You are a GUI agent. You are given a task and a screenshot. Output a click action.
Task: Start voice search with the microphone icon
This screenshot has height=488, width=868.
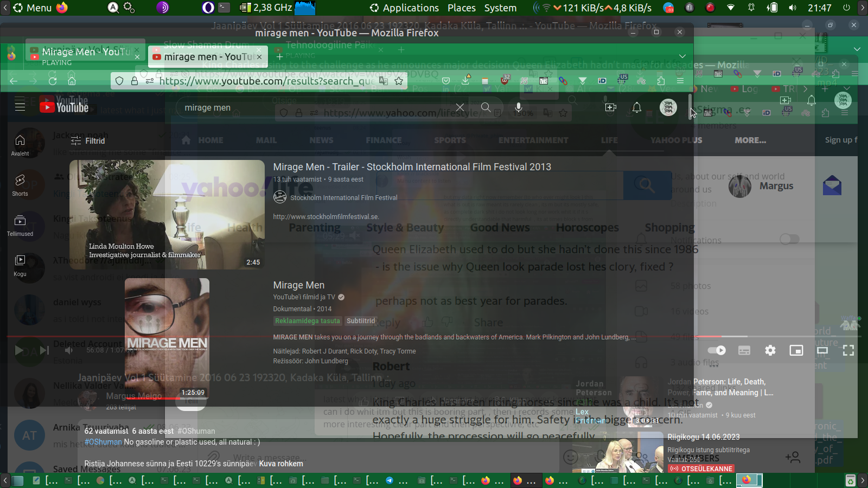(x=519, y=107)
